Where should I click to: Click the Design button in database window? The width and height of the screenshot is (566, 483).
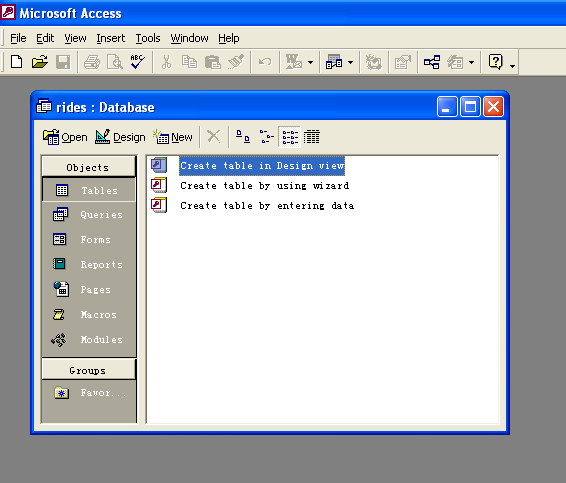pos(120,137)
